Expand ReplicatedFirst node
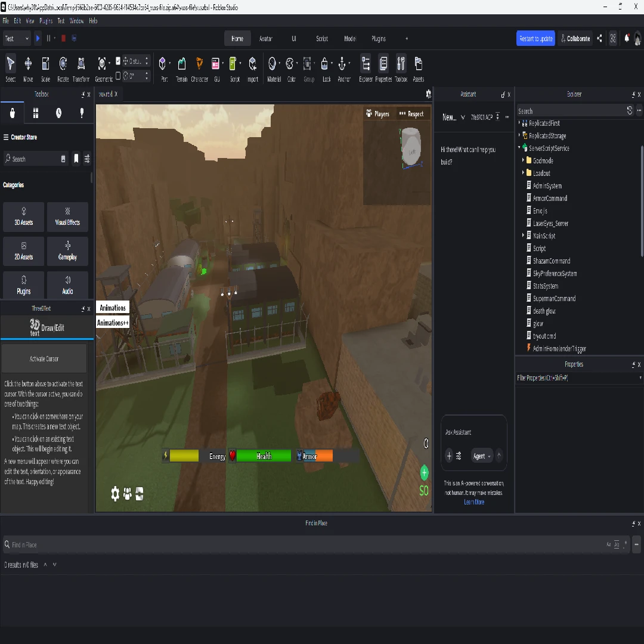Image resolution: width=644 pixels, height=644 pixels. click(519, 122)
